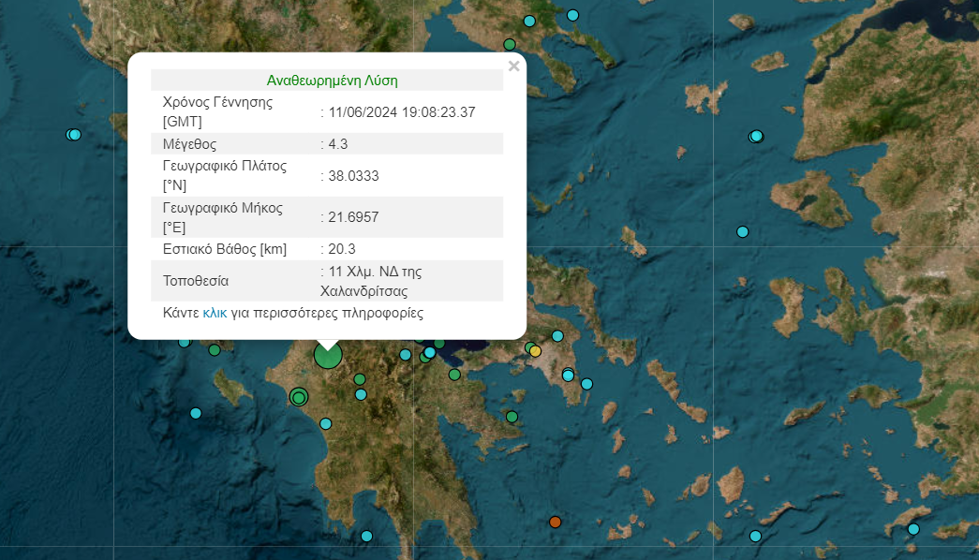The width and height of the screenshot is (979, 560).
Task: Select the latitude value '38.0333'
Action: pos(353,176)
